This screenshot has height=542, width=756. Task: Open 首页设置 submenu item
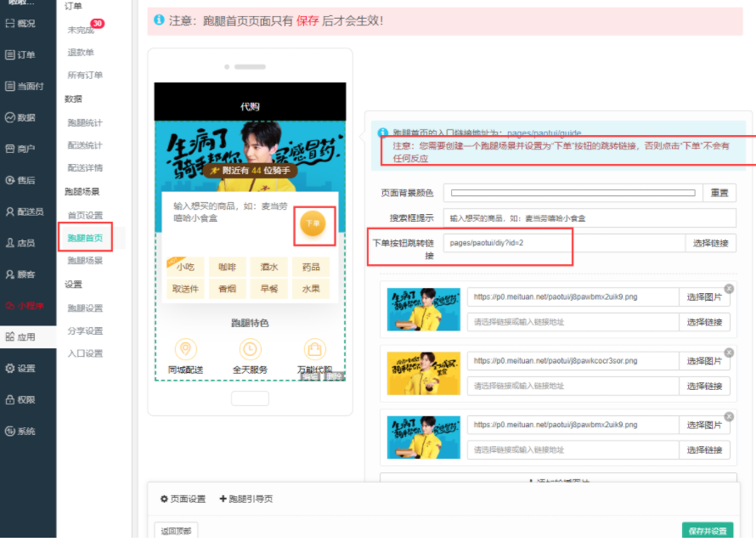click(x=85, y=215)
